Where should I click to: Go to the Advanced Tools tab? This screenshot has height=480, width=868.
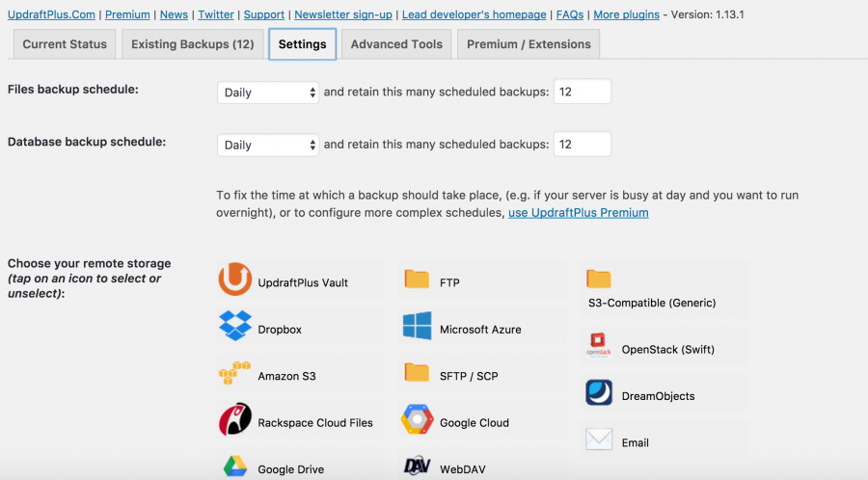click(396, 44)
